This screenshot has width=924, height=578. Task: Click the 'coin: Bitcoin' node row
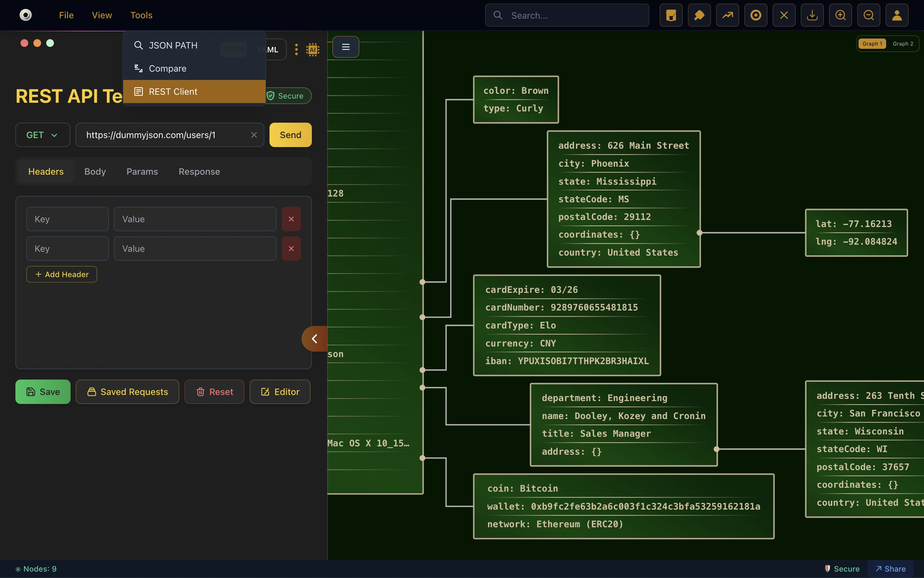click(523, 488)
